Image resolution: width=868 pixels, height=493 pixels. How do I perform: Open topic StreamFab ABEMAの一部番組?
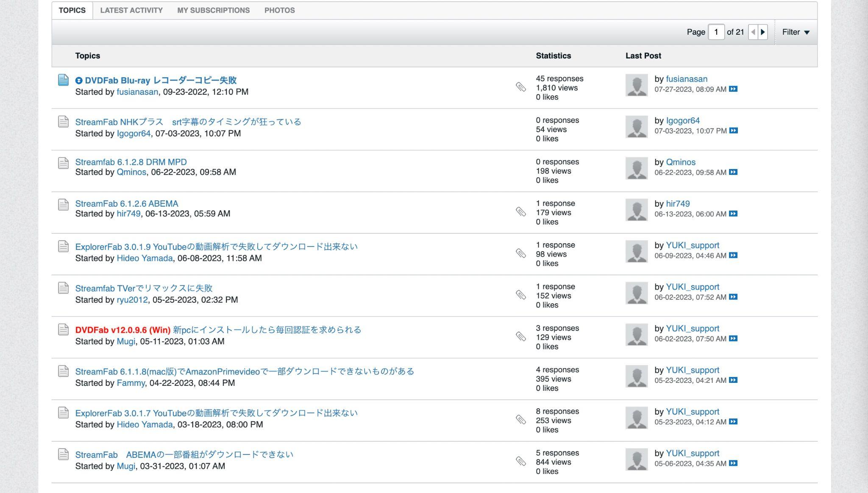(x=184, y=454)
